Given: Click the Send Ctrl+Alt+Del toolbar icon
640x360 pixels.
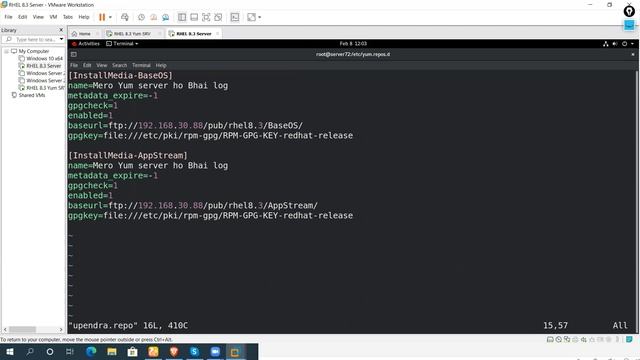Looking at the screenshot, I should tap(125, 17).
